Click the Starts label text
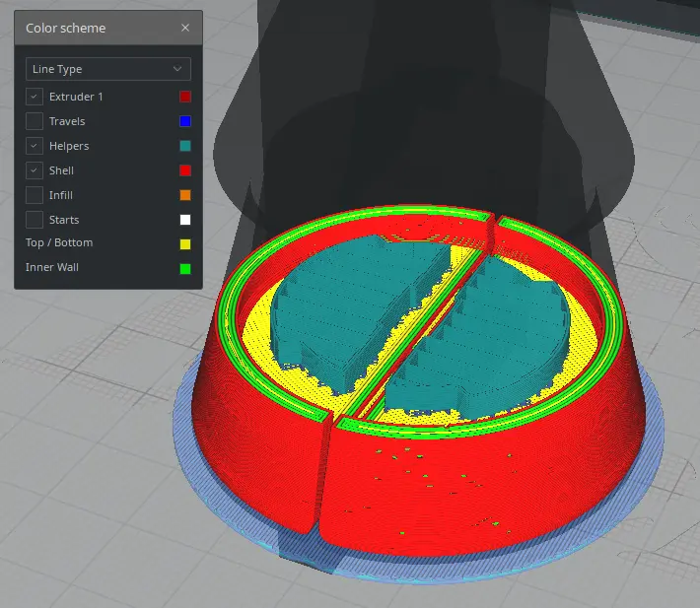700x608 pixels. [64, 220]
